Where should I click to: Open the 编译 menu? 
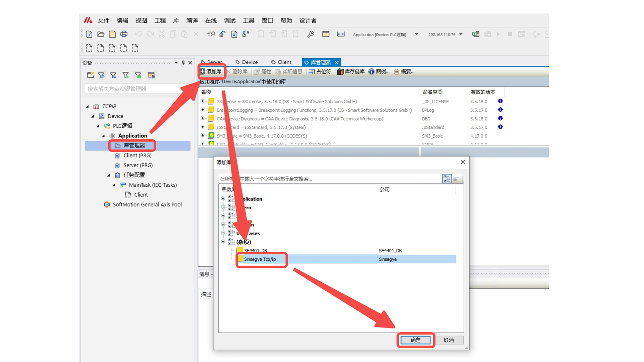[x=192, y=21]
